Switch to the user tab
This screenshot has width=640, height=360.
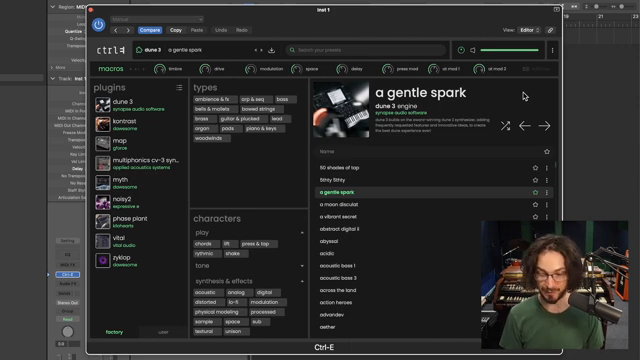(163, 332)
